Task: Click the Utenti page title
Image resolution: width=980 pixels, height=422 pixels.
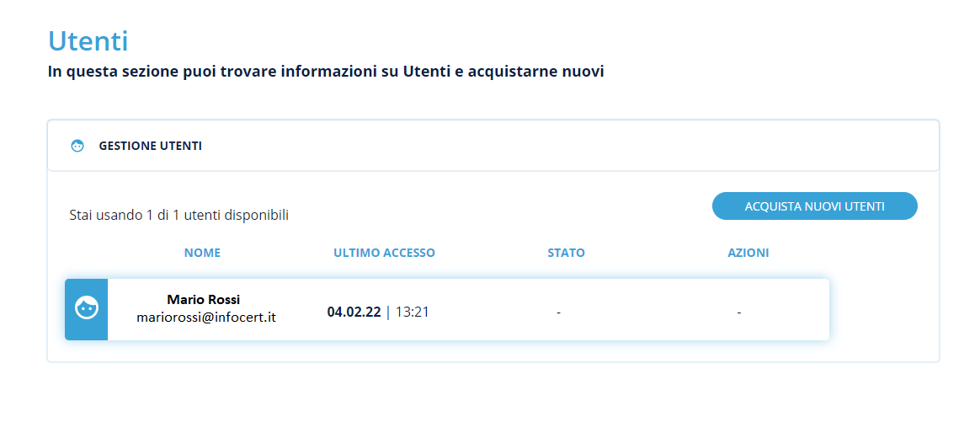Action: pos(88,40)
